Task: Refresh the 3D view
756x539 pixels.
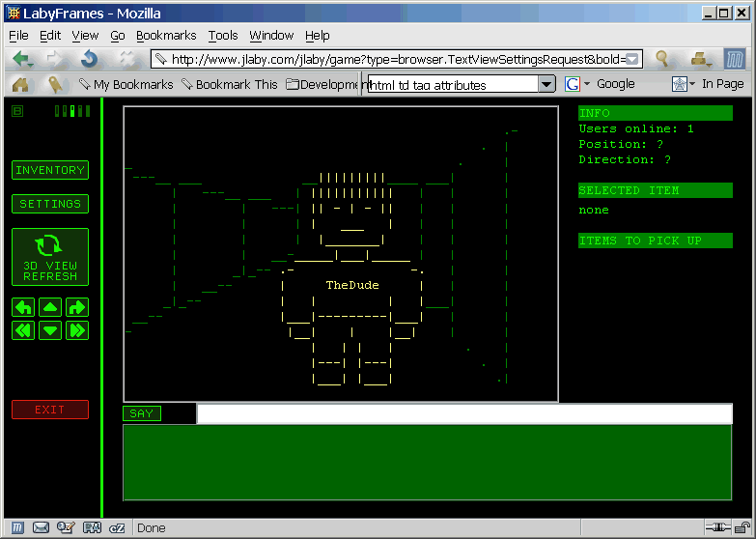Action: point(50,257)
